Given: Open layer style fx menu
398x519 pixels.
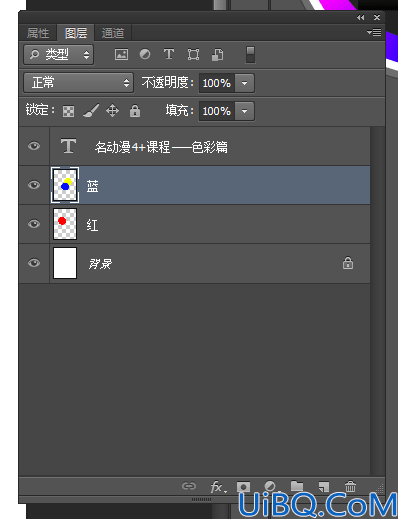Looking at the screenshot, I should tap(218, 487).
